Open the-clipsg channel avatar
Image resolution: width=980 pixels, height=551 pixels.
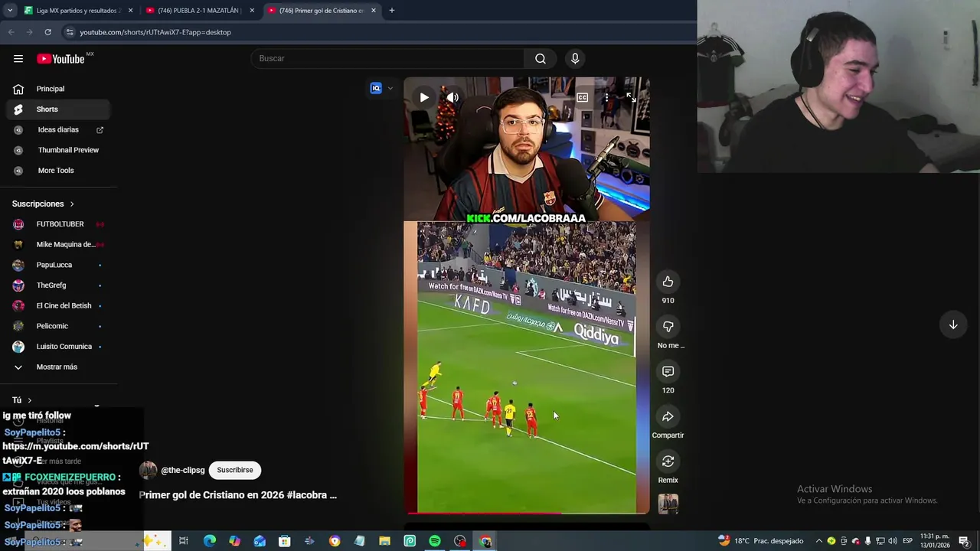point(148,470)
